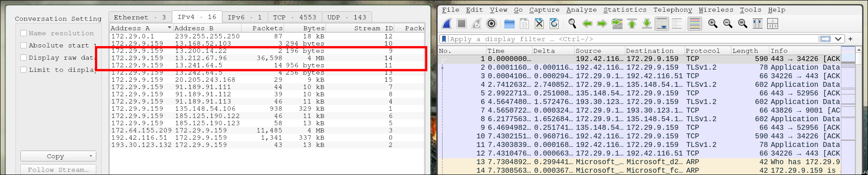Sort conversations by Bytes column

click(305, 28)
